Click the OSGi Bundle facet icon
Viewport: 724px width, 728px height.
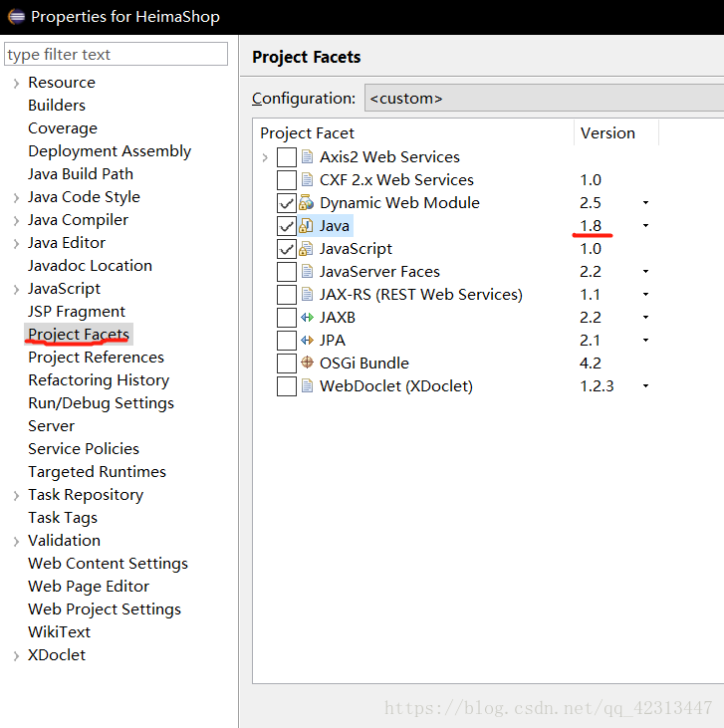(307, 364)
